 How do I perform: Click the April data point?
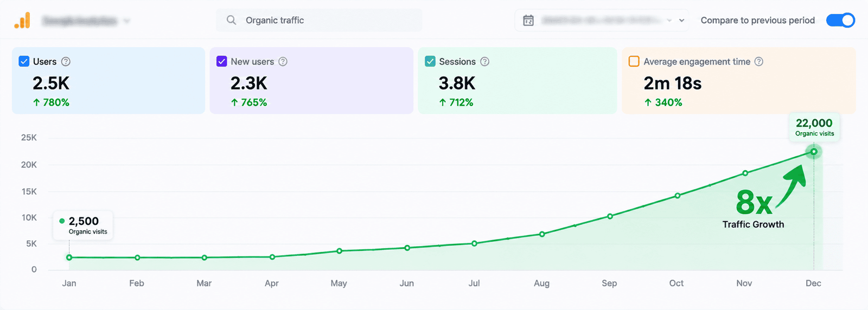[x=272, y=257]
